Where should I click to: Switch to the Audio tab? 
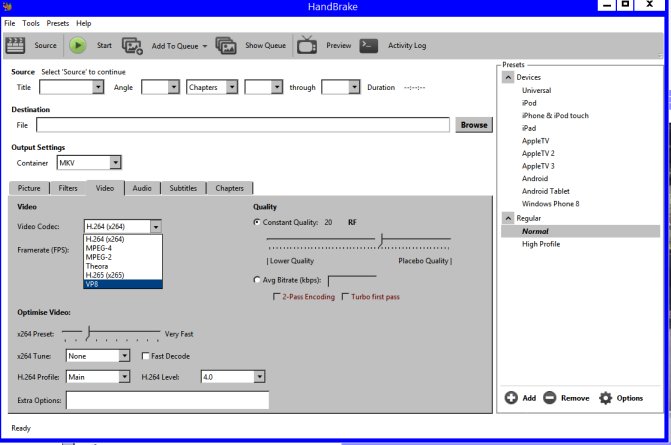pos(142,188)
